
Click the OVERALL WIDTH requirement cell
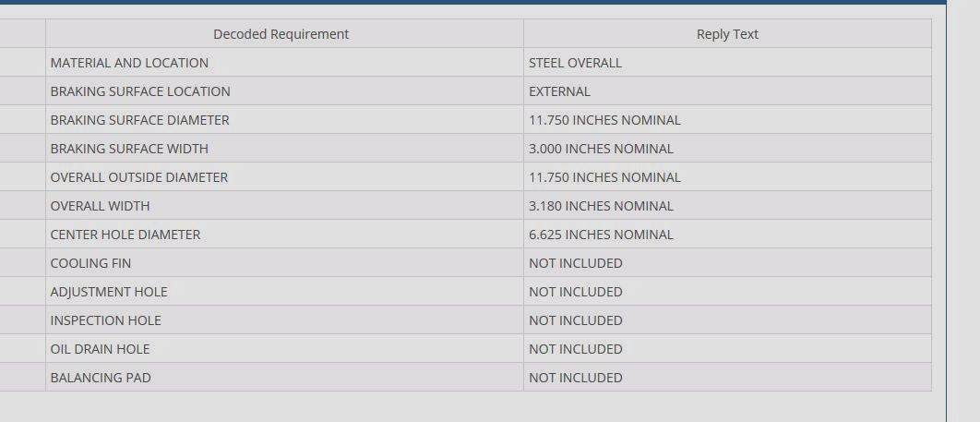[100, 206]
